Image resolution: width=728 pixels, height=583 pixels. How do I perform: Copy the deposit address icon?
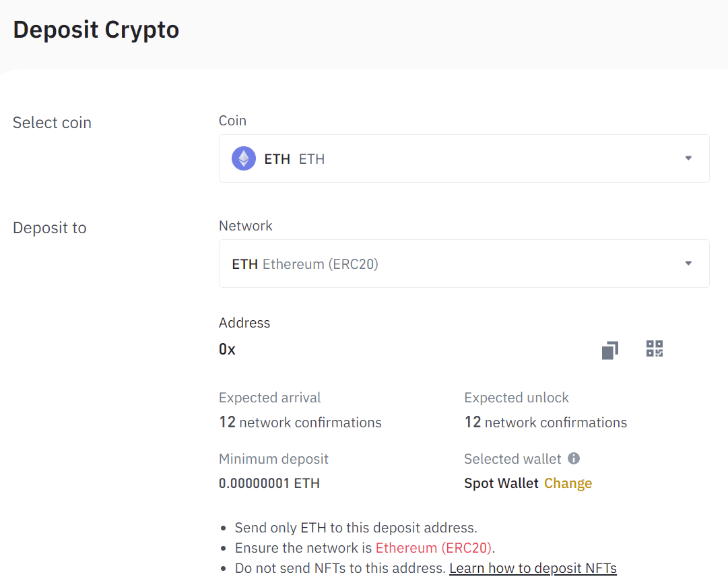[x=609, y=350]
